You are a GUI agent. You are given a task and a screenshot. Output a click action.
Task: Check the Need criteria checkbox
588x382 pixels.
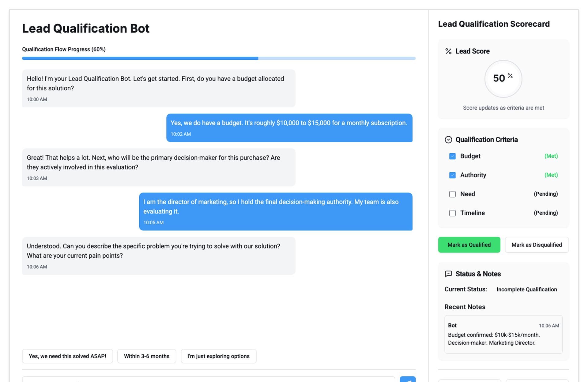[x=452, y=194]
